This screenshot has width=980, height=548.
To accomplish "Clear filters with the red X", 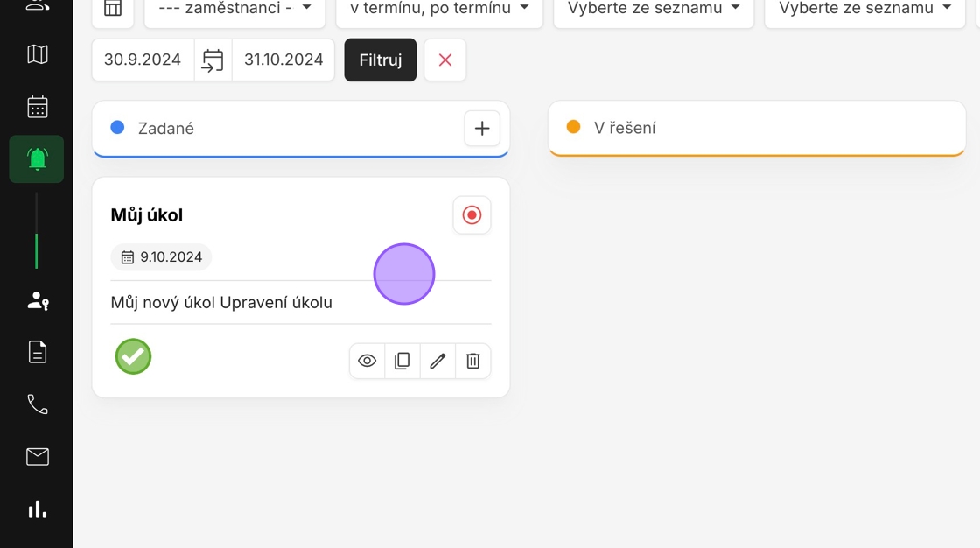I will [445, 60].
